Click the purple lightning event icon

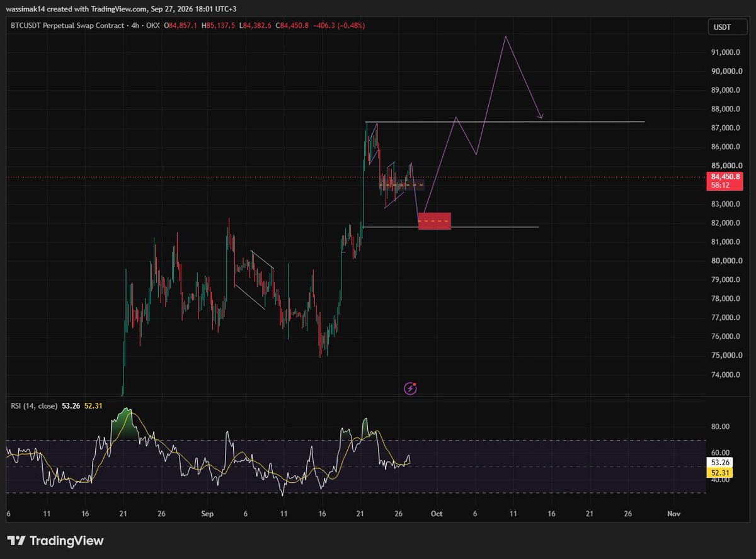pyautogui.click(x=411, y=388)
